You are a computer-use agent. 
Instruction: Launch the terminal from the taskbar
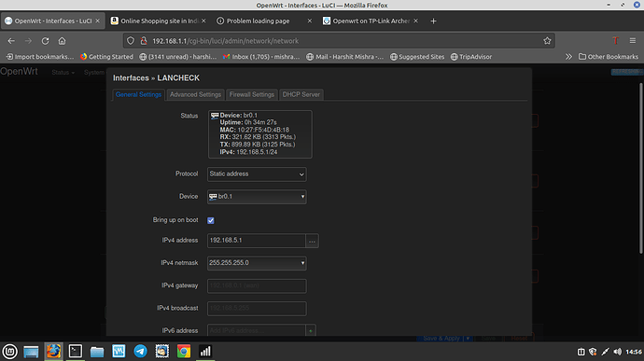(x=76, y=351)
